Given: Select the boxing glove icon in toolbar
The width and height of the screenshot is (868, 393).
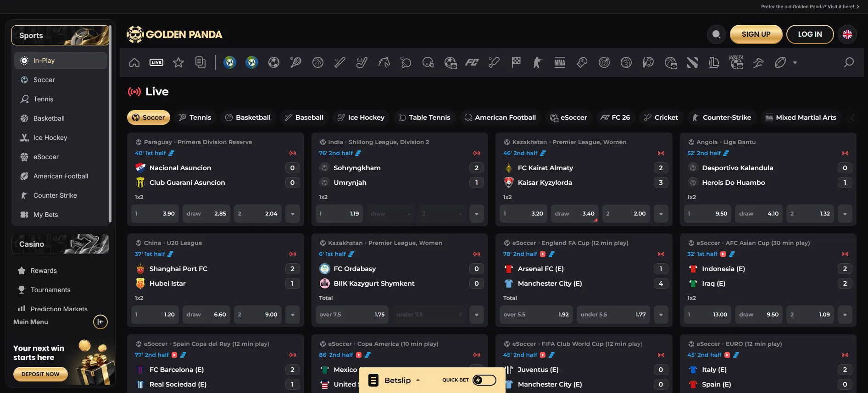Looking at the screenshot, I should pos(582,62).
